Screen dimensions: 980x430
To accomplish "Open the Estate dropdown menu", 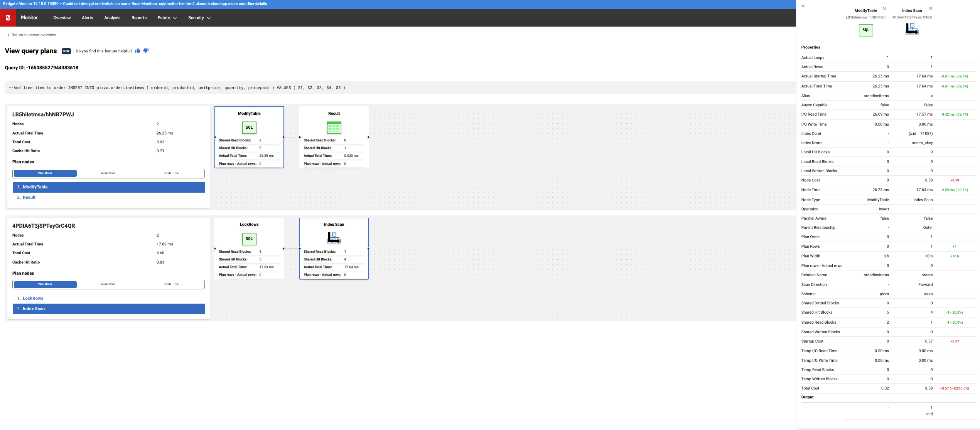I will pos(167,18).
